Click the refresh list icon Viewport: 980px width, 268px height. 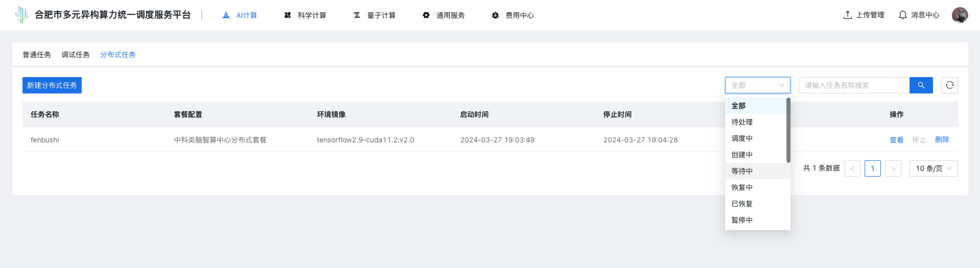click(x=949, y=85)
